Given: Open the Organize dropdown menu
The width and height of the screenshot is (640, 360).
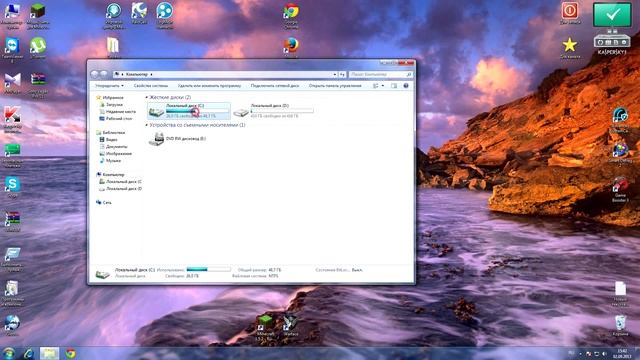Looking at the screenshot, I should click(109, 86).
